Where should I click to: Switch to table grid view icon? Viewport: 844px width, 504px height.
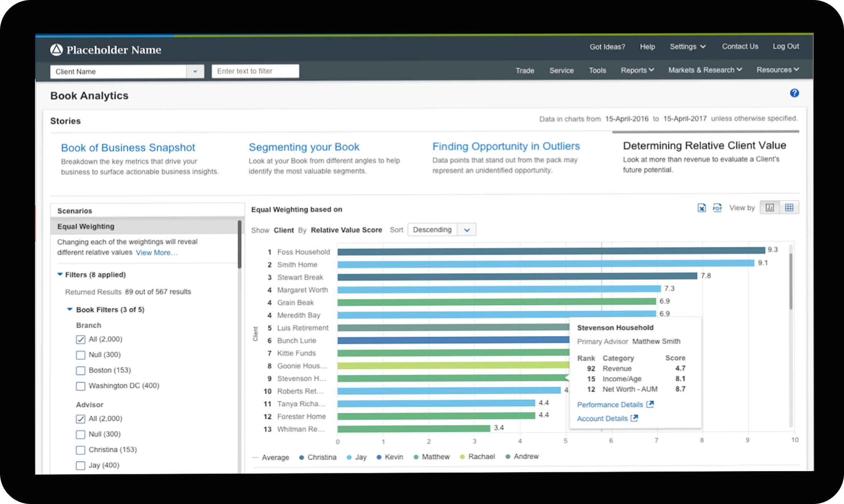789,208
